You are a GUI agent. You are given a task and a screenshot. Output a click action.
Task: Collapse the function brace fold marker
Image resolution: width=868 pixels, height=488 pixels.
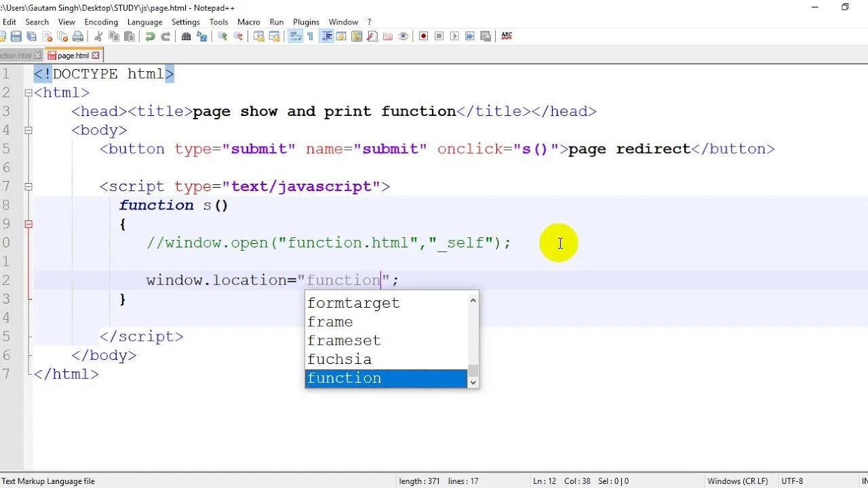pyautogui.click(x=28, y=224)
